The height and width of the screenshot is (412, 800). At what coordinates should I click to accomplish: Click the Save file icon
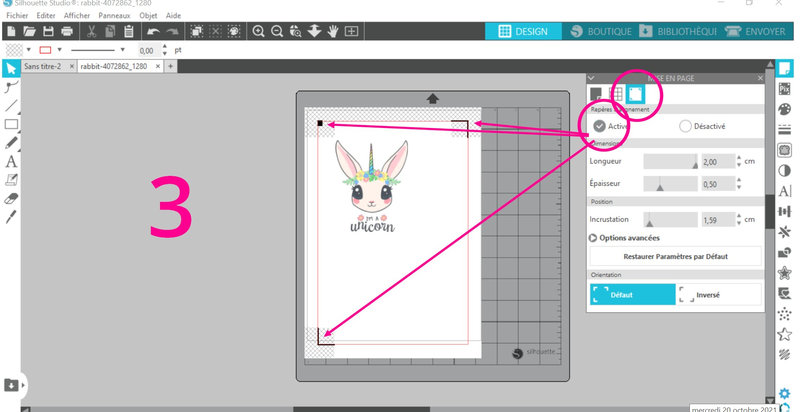tap(48, 32)
